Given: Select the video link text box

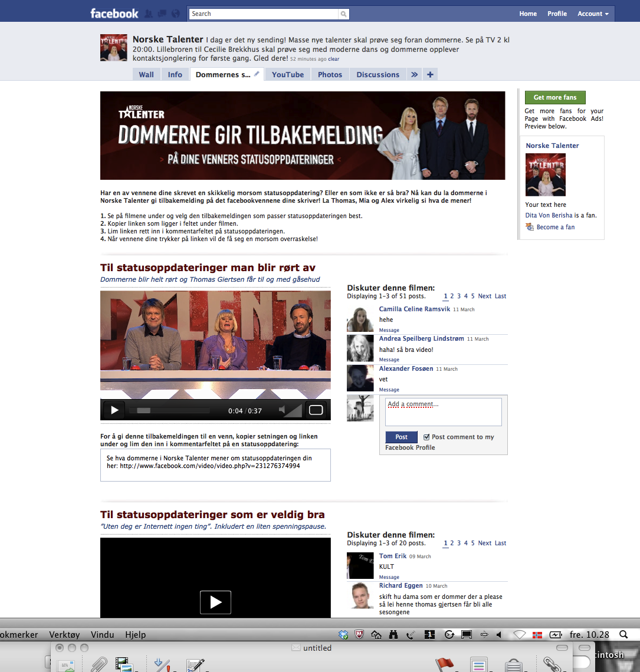Looking at the screenshot, I should point(215,465).
